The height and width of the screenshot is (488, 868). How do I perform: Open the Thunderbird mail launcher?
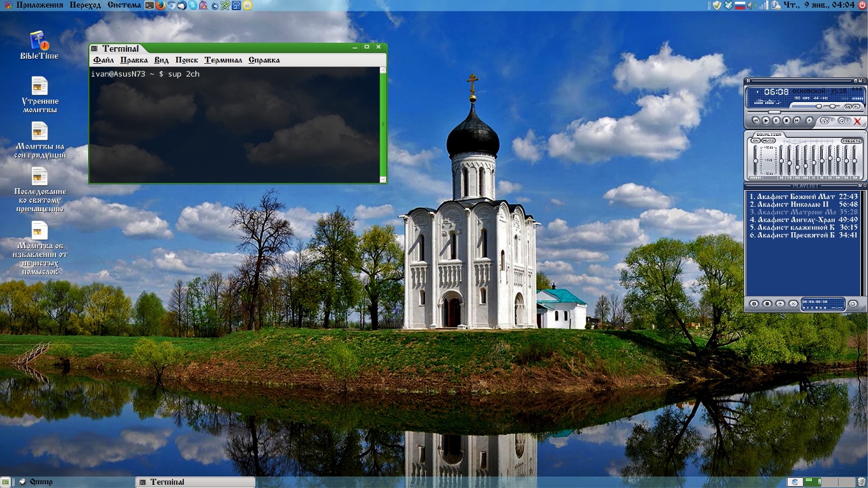(182, 5)
